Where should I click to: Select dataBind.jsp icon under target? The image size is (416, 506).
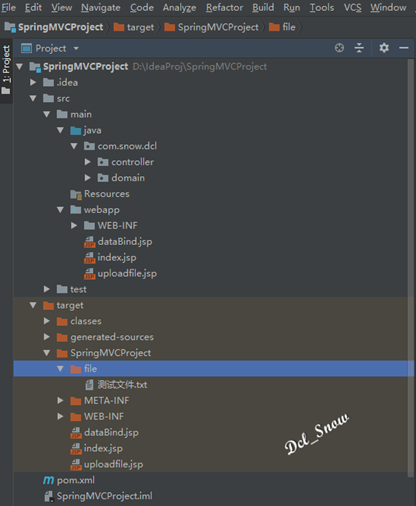(x=76, y=433)
